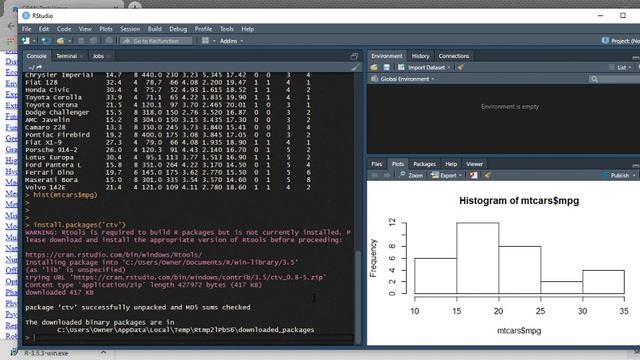The width and height of the screenshot is (640, 360).
Task: Click the Print icon in main toolbar
Action: [109, 40]
